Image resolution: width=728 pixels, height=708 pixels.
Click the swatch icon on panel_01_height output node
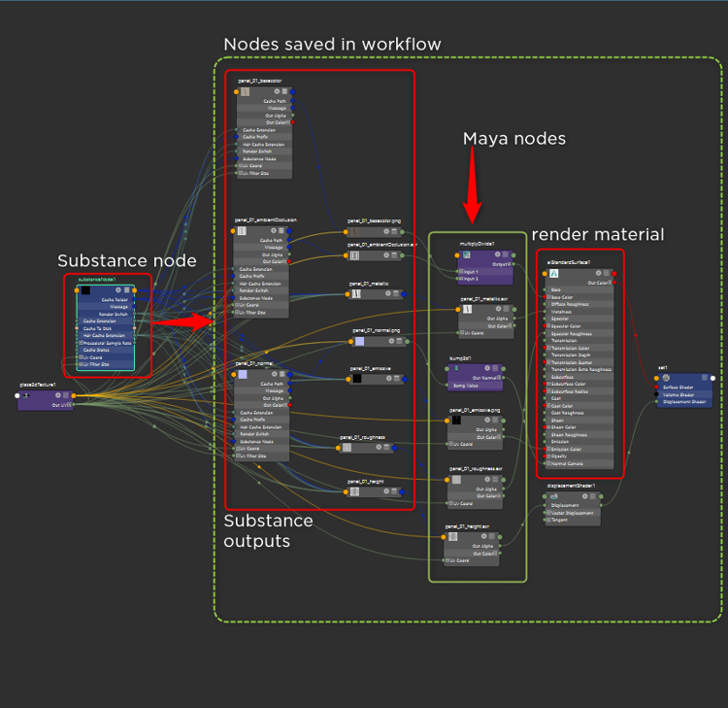point(354,491)
